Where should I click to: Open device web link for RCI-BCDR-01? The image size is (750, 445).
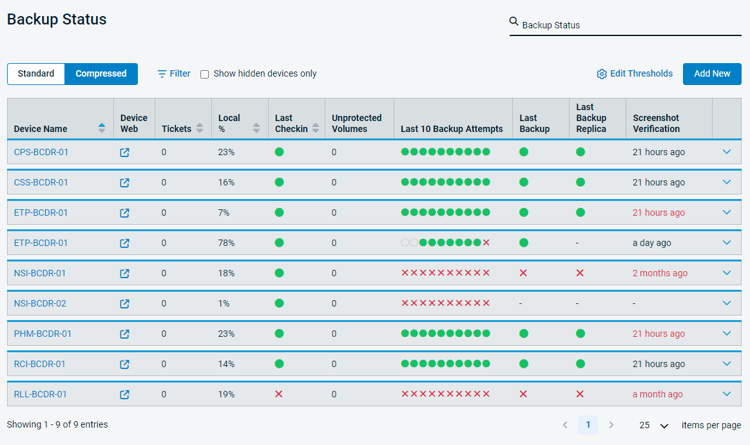(x=124, y=364)
